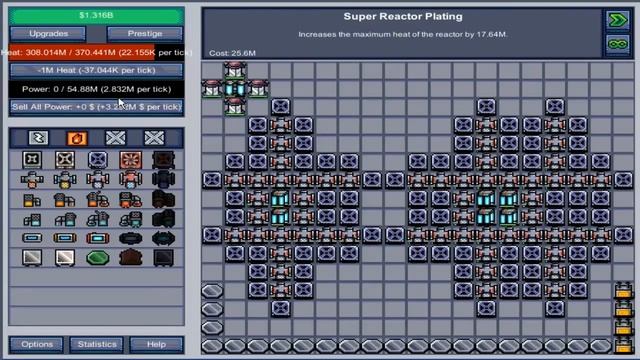Click the green double-arrow speed icon

click(x=618, y=20)
